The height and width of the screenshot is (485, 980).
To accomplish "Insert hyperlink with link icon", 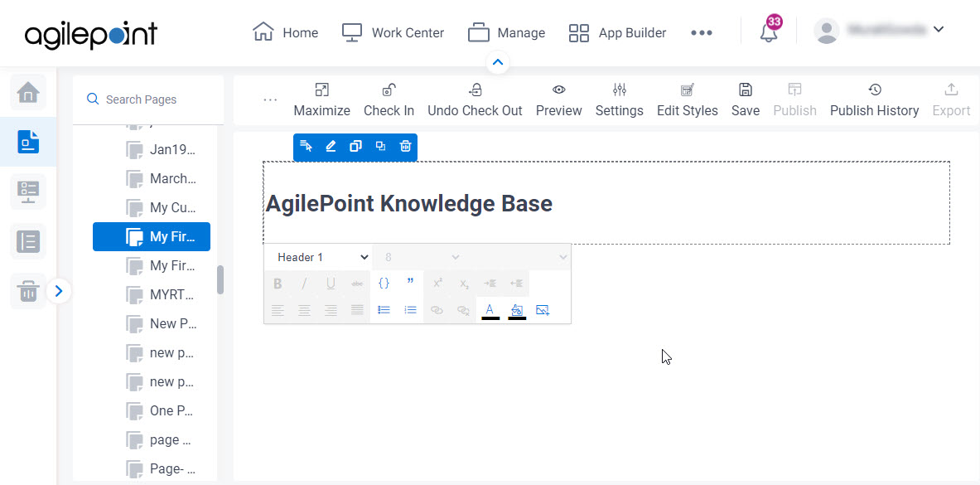I will click(x=437, y=310).
